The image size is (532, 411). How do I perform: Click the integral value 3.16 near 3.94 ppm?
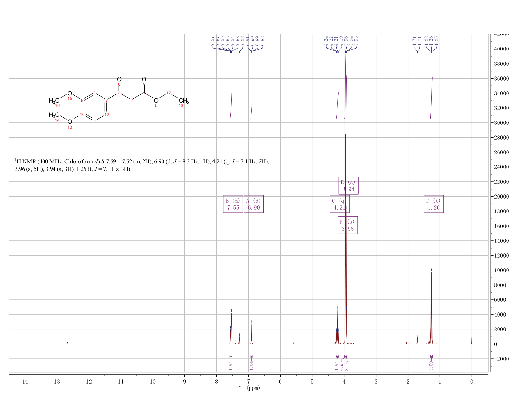tap(347, 366)
